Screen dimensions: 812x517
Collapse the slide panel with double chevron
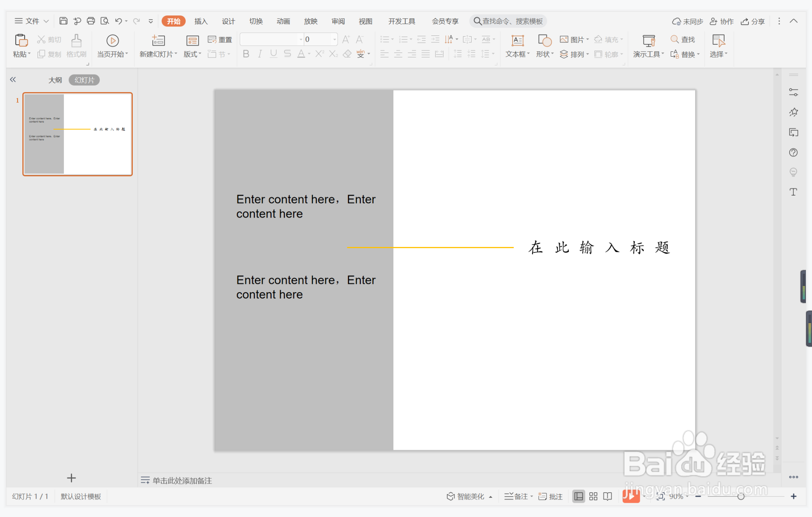(x=13, y=79)
